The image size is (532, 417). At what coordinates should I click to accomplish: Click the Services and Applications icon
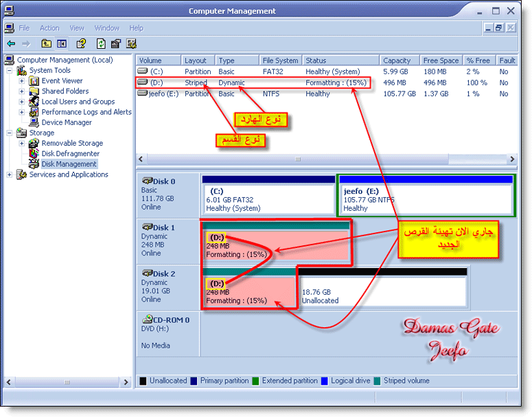22,174
